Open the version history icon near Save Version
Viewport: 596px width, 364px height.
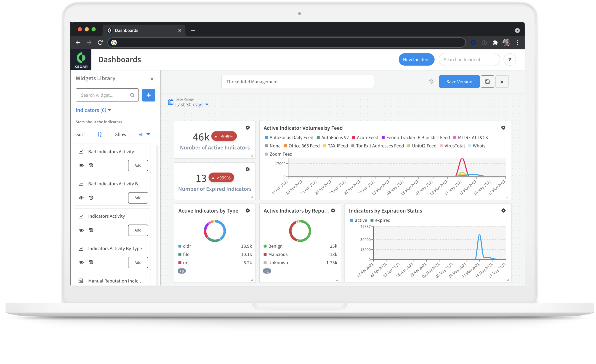[431, 82]
